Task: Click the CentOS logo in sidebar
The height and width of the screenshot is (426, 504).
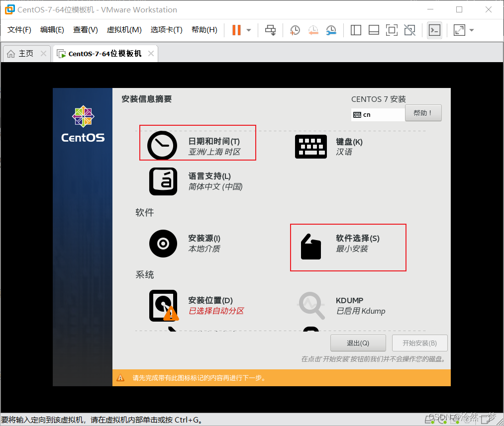Action: [x=83, y=124]
